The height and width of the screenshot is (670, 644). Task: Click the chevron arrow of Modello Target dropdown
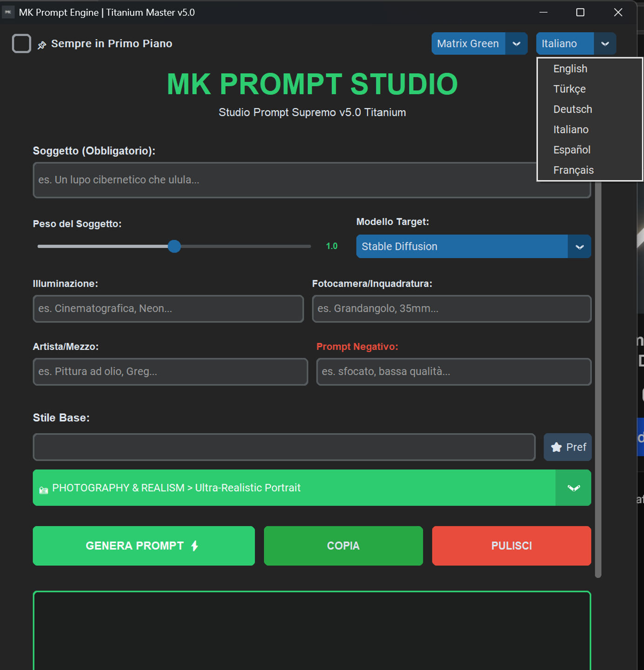click(x=579, y=247)
